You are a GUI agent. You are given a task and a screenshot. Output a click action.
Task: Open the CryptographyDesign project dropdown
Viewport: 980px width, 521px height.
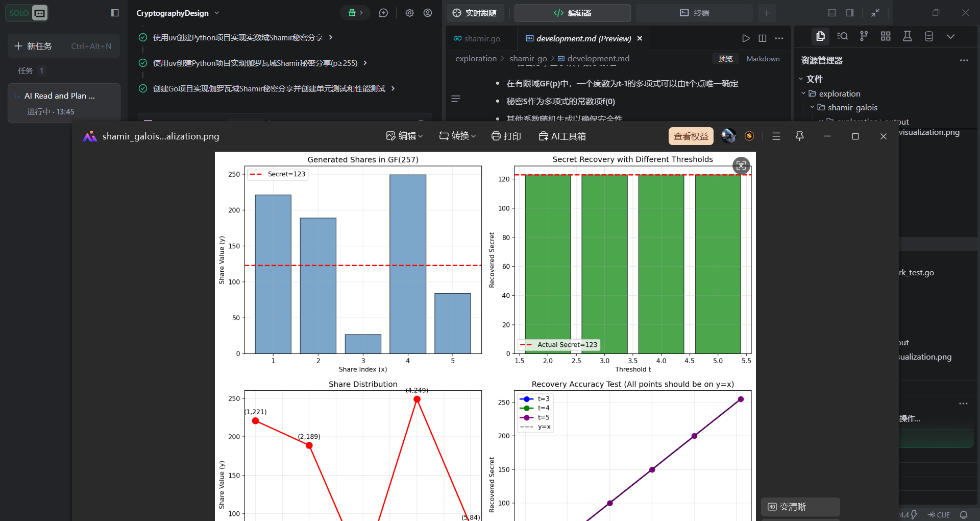(x=178, y=13)
